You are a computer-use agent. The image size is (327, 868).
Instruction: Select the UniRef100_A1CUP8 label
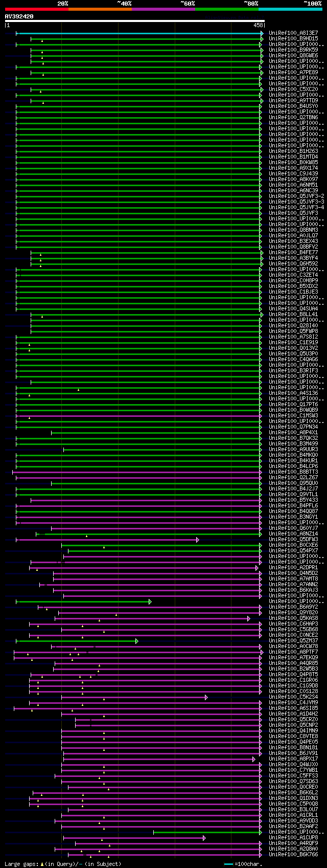(293, 837)
